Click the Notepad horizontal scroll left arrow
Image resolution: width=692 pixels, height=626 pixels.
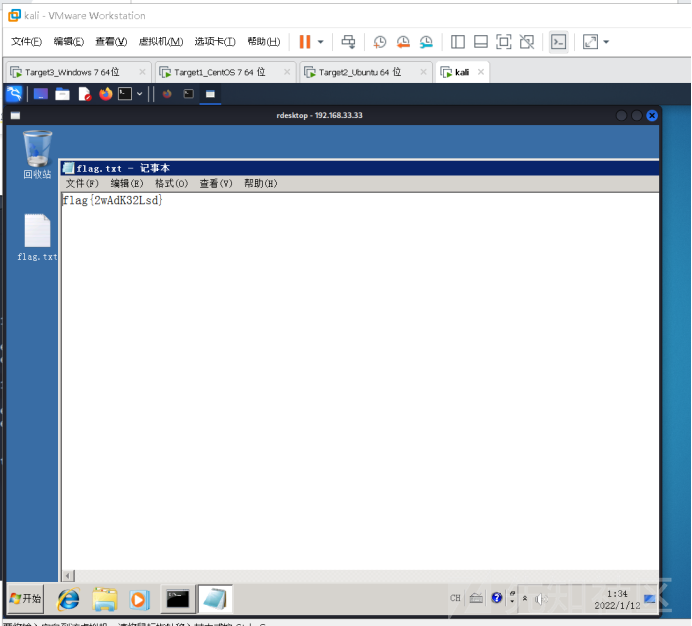coord(68,576)
